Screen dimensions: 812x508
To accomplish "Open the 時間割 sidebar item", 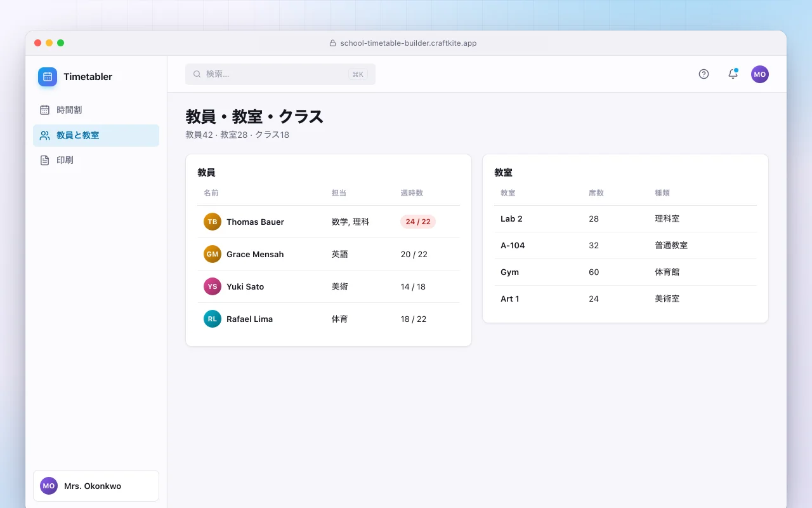I will 96,110.
